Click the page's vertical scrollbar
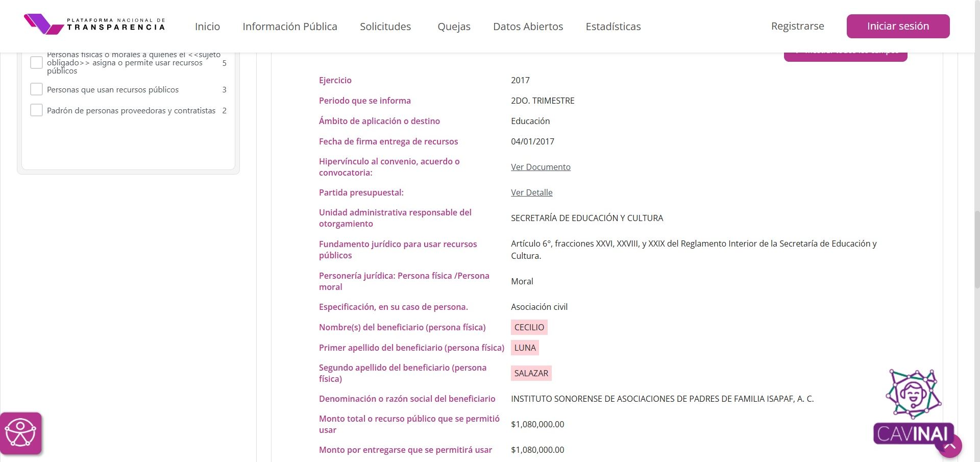980x462 pixels. [976, 250]
